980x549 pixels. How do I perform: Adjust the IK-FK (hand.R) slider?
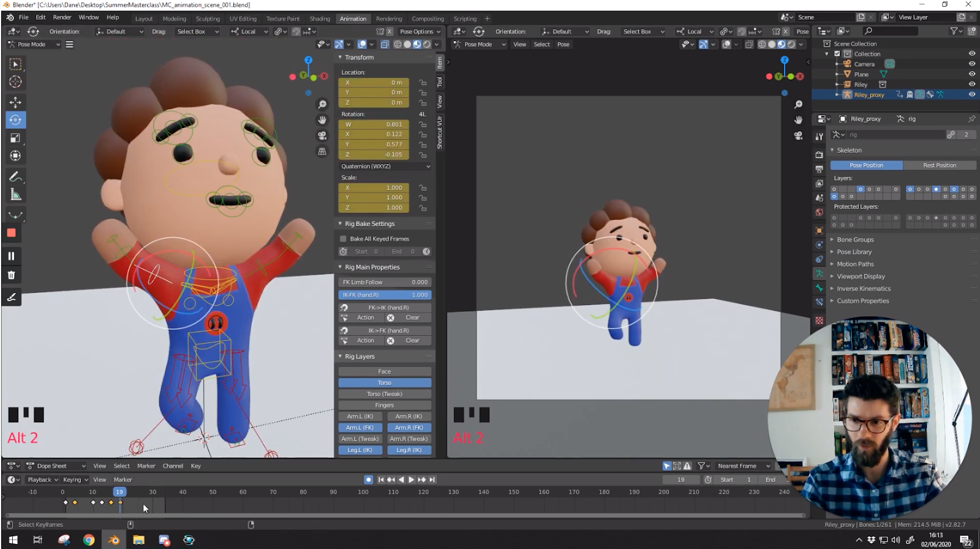pyautogui.click(x=385, y=295)
